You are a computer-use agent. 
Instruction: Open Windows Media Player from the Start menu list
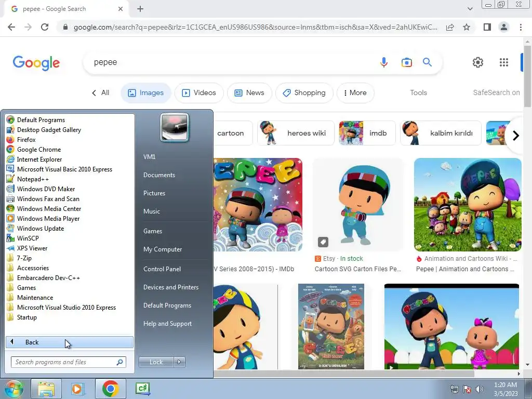(43, 218)
